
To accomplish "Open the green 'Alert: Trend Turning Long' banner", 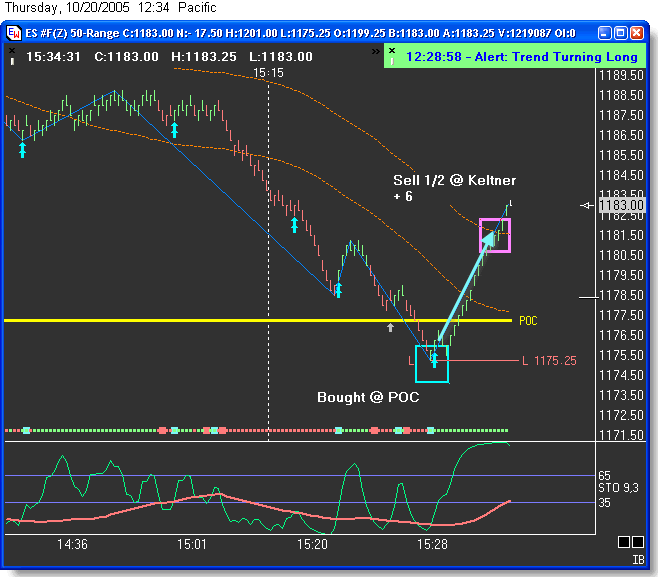I will click(x=511, y=57).
